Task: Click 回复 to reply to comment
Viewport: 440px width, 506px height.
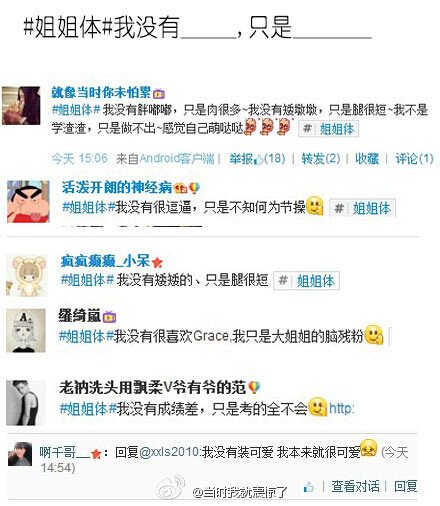Action: pos(406,487)
